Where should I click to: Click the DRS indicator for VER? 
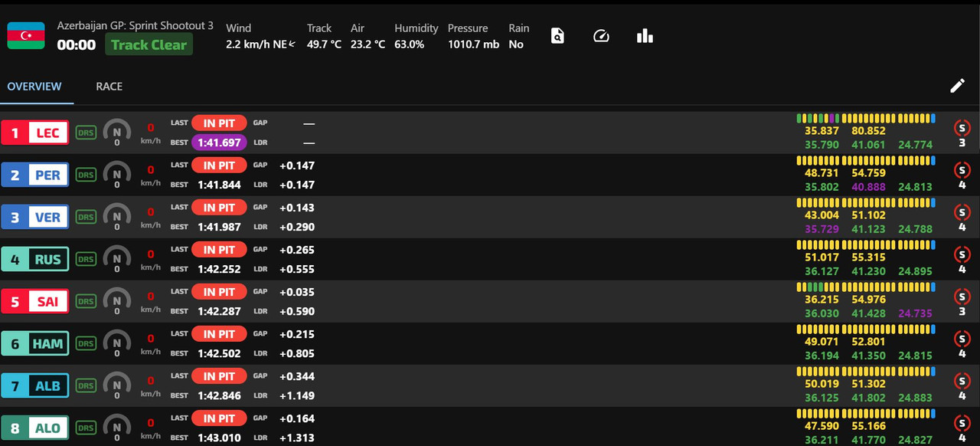[87, 217]
